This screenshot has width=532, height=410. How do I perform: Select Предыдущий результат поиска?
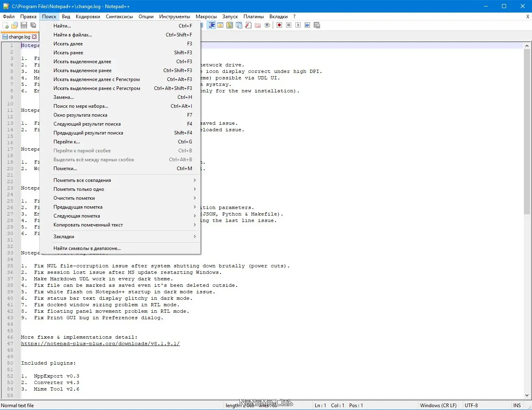pyautogui.click(x=120, y=133)
